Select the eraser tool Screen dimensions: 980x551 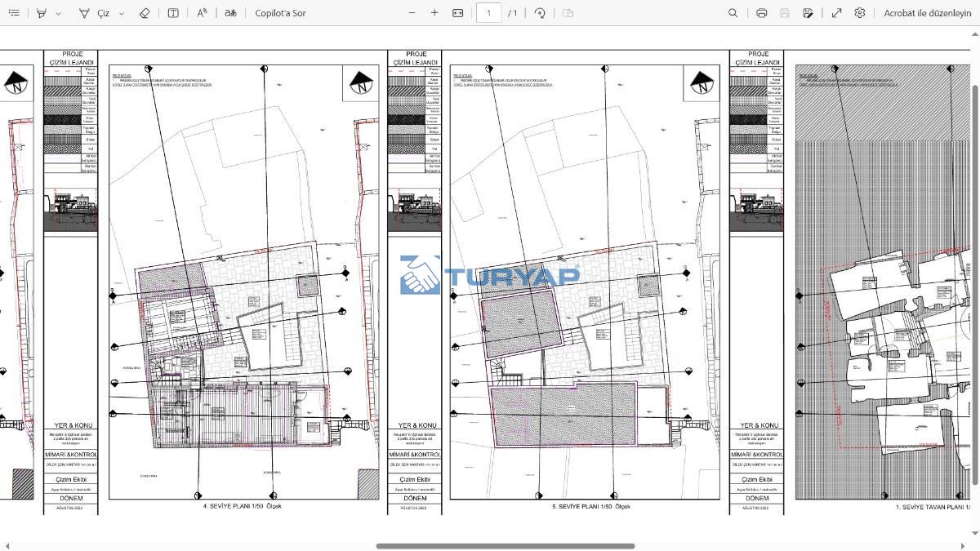point(145,13)
